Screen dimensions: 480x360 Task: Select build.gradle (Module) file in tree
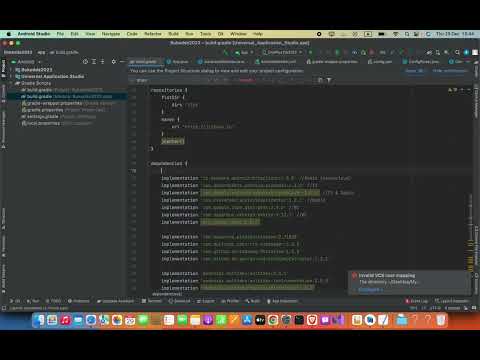click(67, 96)
